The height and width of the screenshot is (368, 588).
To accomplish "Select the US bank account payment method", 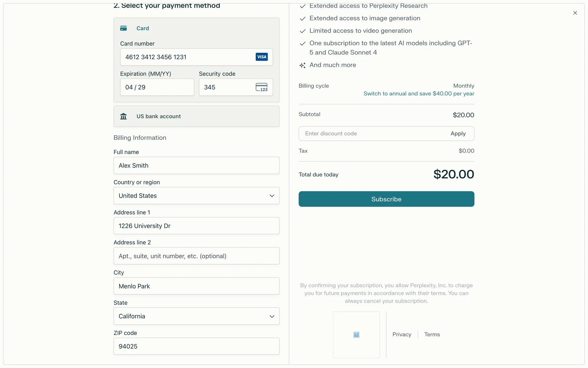I will tap(159, 117).
